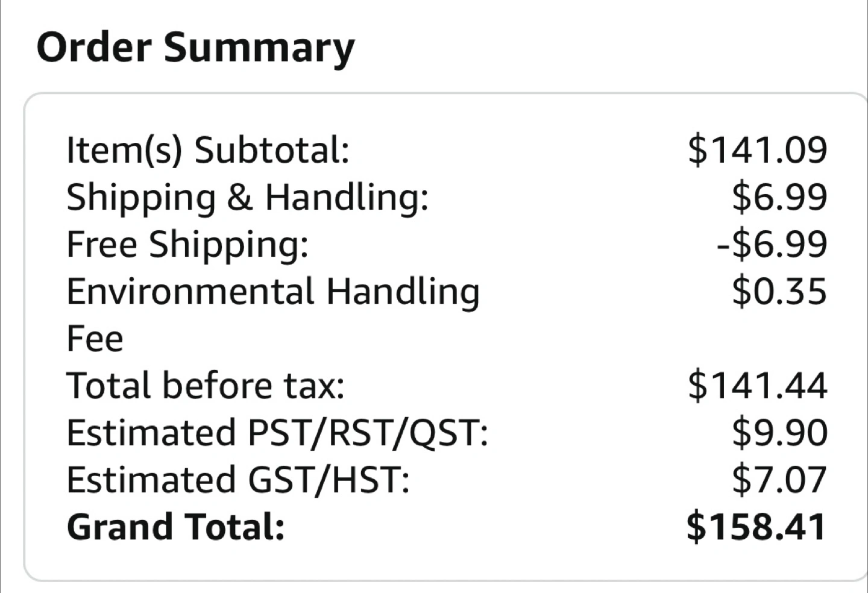
Task: Click the word 'Order' in the heading
Action: tap(94, 47)
